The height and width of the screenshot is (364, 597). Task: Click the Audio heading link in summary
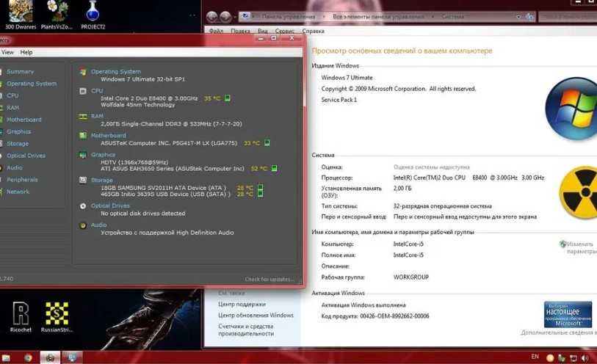(x=98, y=225)
